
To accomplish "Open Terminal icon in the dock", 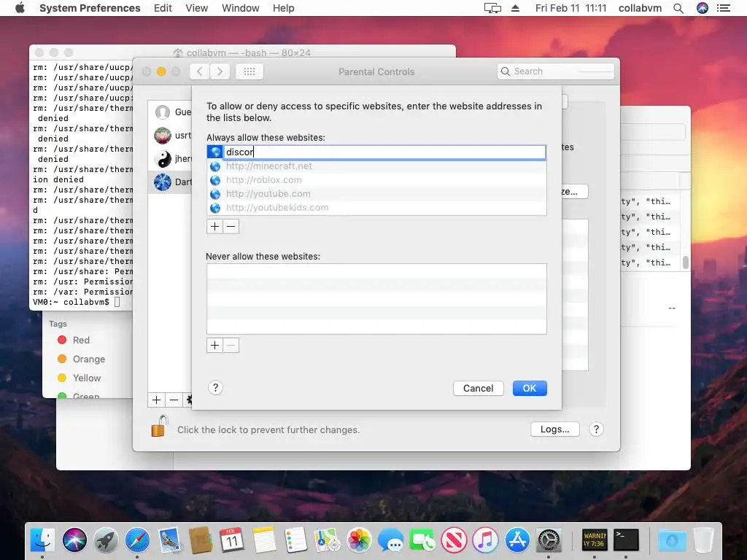I will 625,540.
